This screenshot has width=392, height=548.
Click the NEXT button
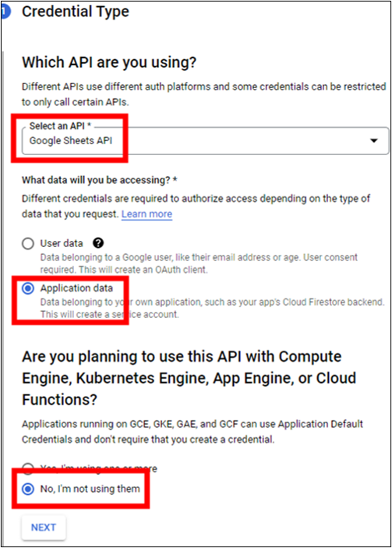44,527
